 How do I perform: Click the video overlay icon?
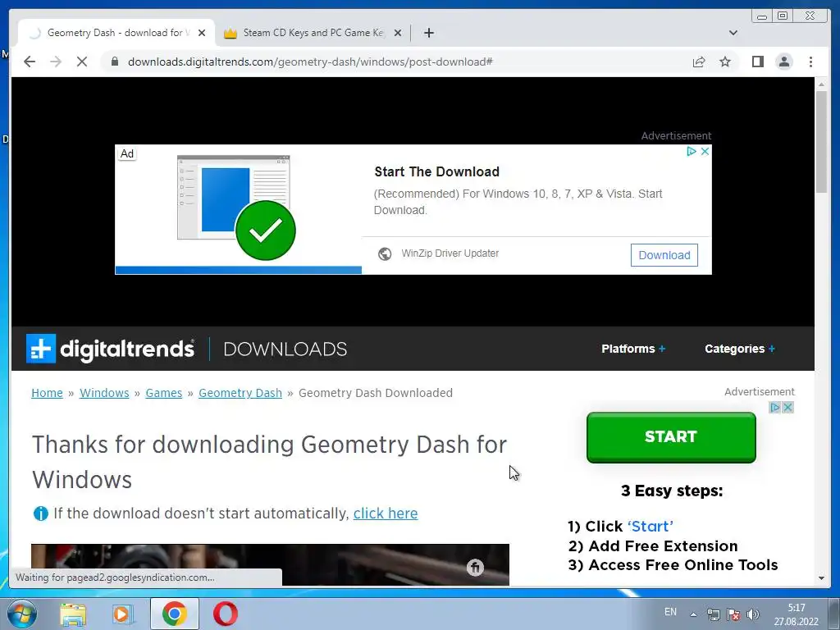[x=475, y=568]
